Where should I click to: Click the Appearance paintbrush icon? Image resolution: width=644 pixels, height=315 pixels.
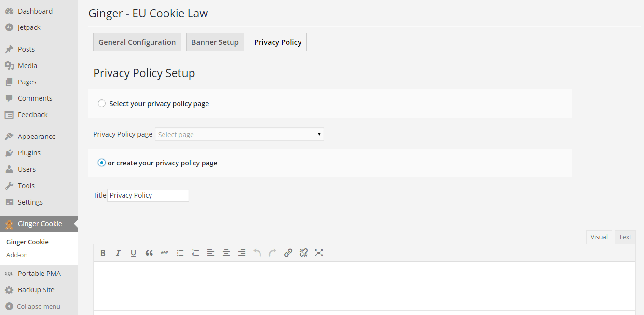coord(9,137)
